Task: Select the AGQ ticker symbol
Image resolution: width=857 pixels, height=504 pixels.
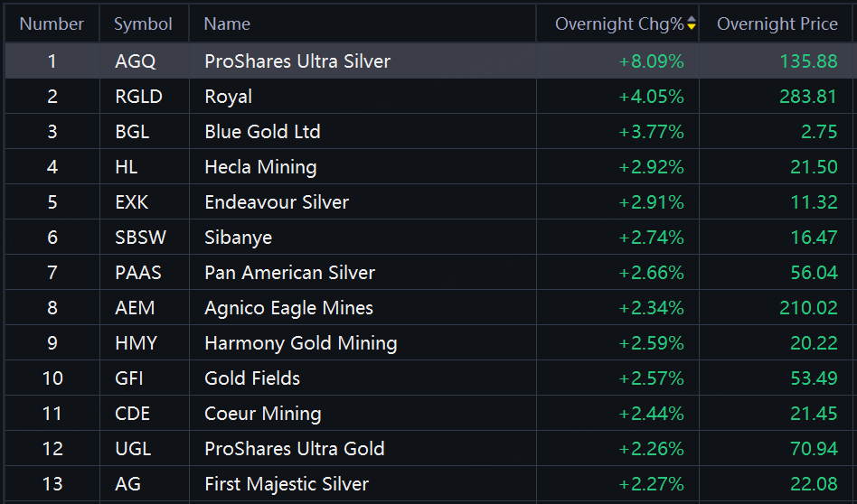Action: click(136, 61)
